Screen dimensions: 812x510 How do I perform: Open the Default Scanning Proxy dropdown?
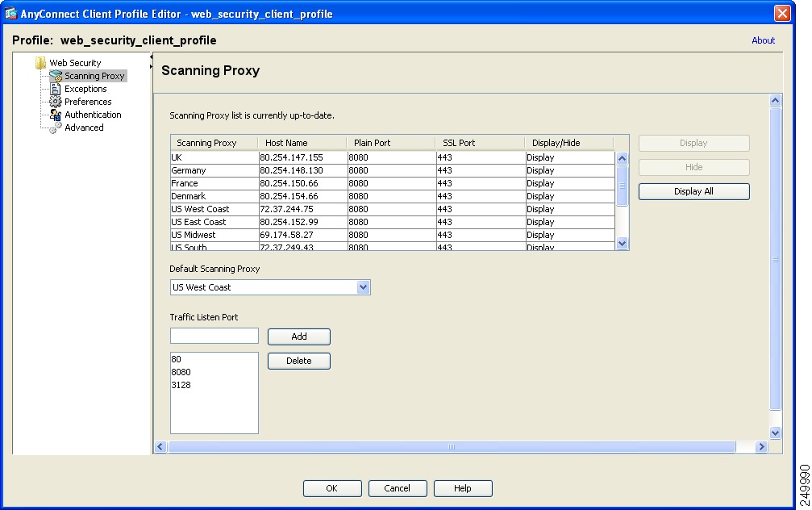[364, 287]
